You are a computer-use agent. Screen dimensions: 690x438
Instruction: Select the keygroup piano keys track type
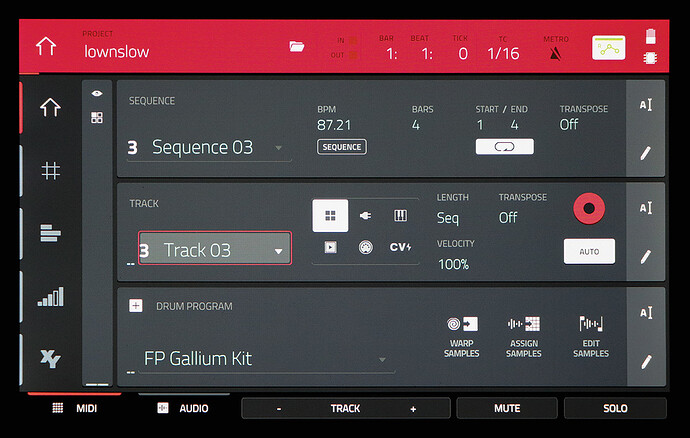tap(400, 215)
